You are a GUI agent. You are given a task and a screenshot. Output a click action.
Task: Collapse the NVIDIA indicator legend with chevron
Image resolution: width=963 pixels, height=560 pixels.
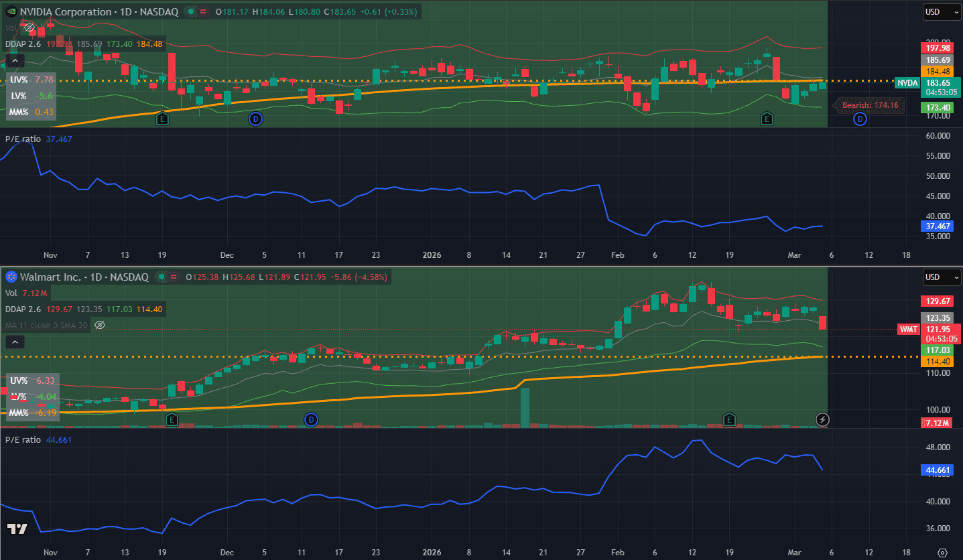(x=15, y=61)
